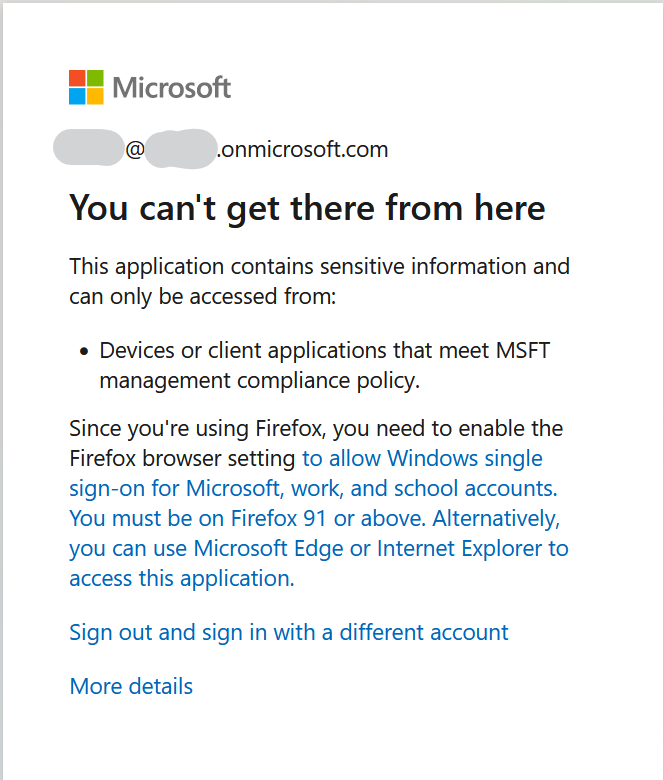The image size is (664, 780).
Task: Click the "access this application" link text
Action: (181, 579)
